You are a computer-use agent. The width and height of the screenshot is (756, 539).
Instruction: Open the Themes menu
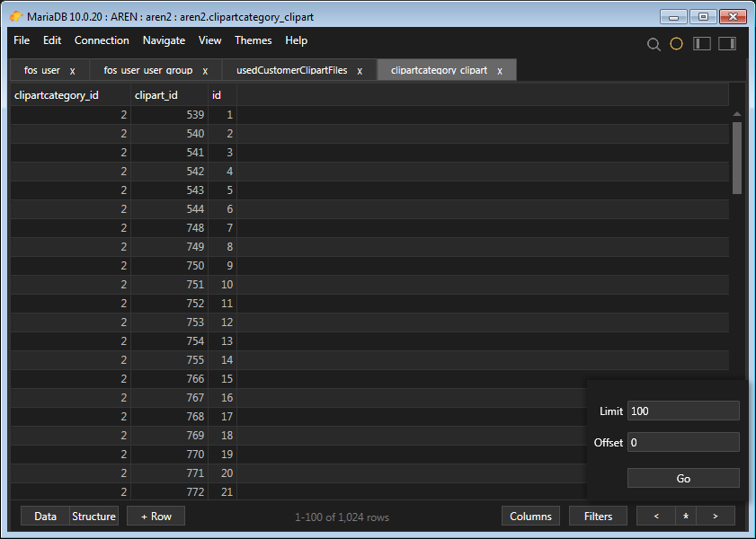253,40
